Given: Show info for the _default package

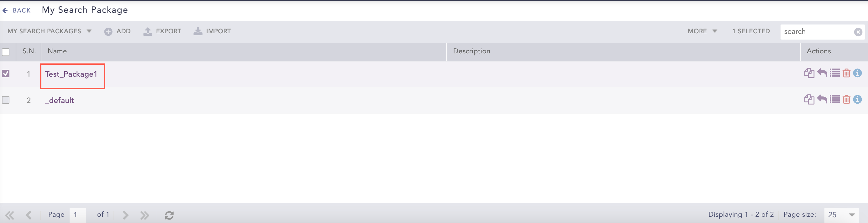Looking at the screenshot, I should tap(857, 100).
